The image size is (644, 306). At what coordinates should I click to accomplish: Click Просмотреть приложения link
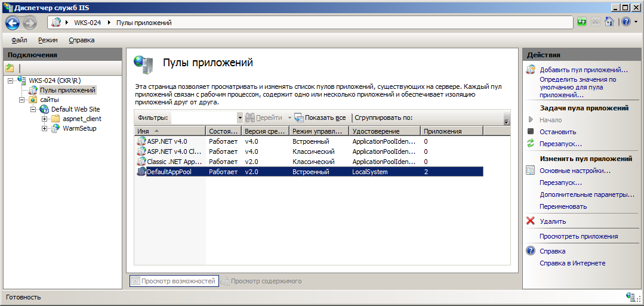579,237
